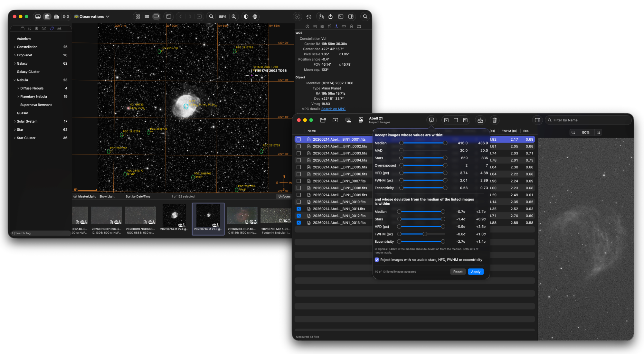Expand the Galaxy tag group
This screenshot has height=354, width=644.
(x=15, y=64)
